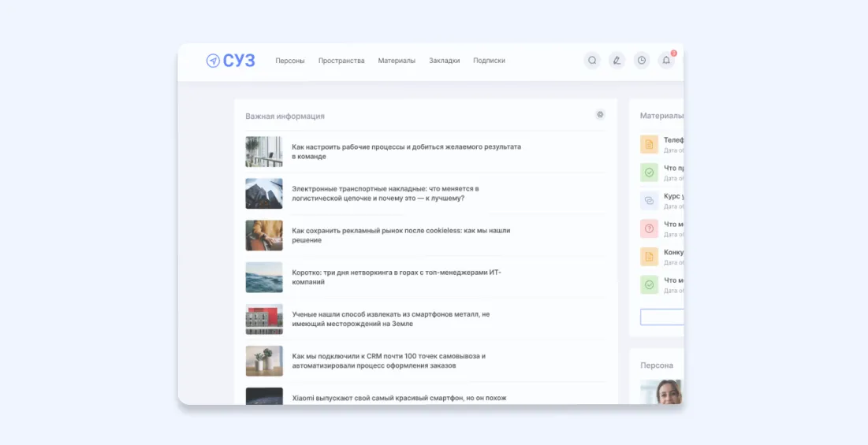Select Закладки in the navigation bar
Image resolution: width=868 pixels, height=445 pixels.
click(444, 61)
